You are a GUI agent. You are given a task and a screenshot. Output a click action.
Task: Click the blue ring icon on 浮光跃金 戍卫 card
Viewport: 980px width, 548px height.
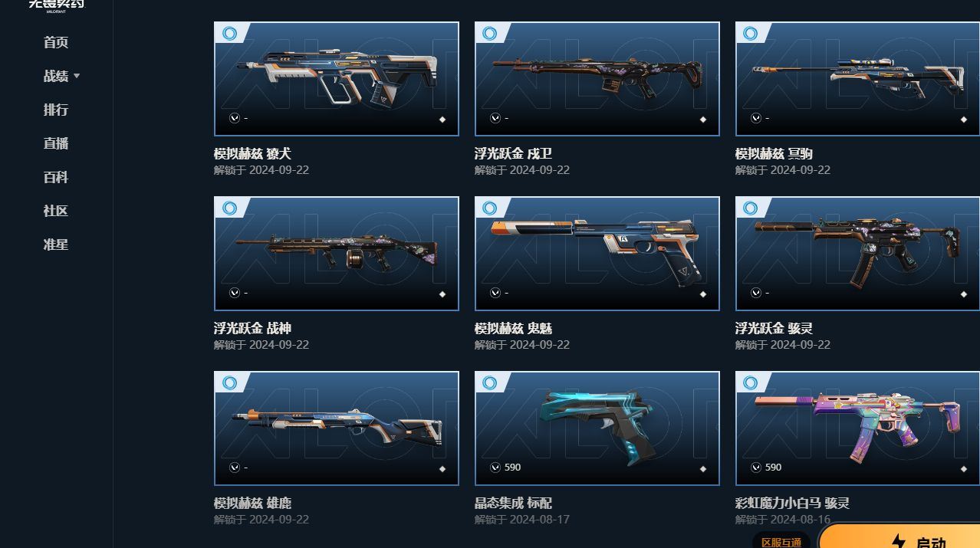tap(490, 33)
